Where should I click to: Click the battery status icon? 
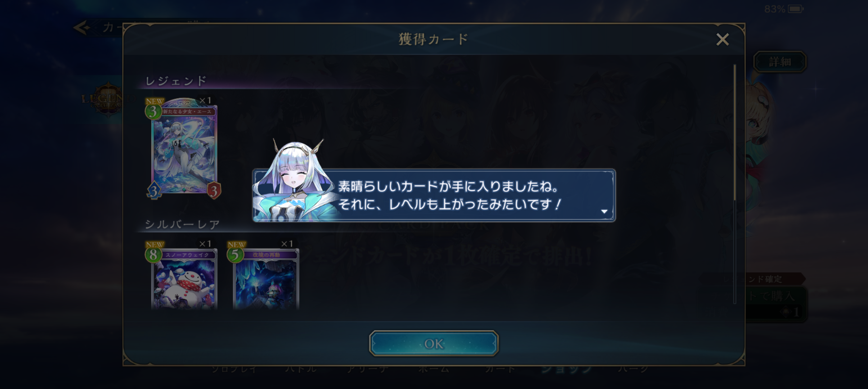coord(795,9)
